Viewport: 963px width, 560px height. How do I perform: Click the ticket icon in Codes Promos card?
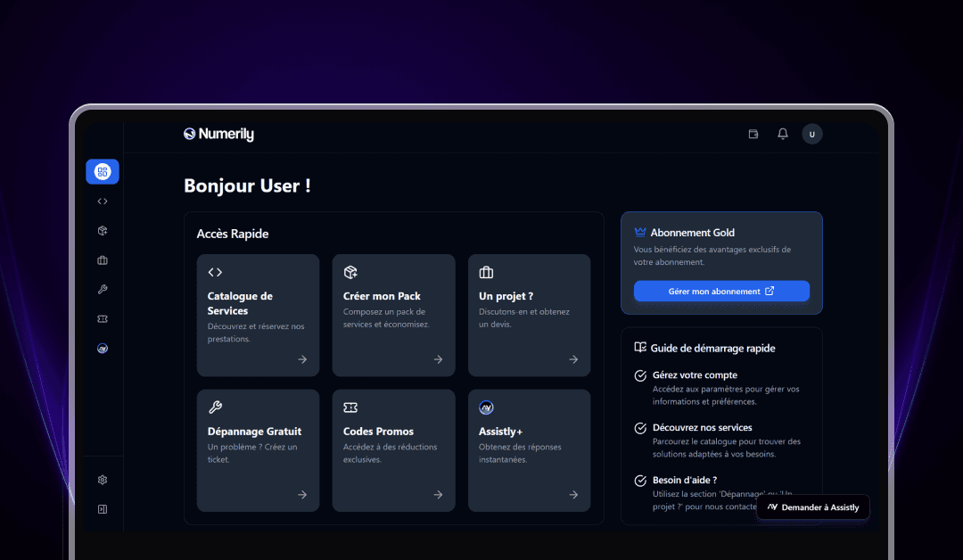pyautogui.click(x=350, y=408)
